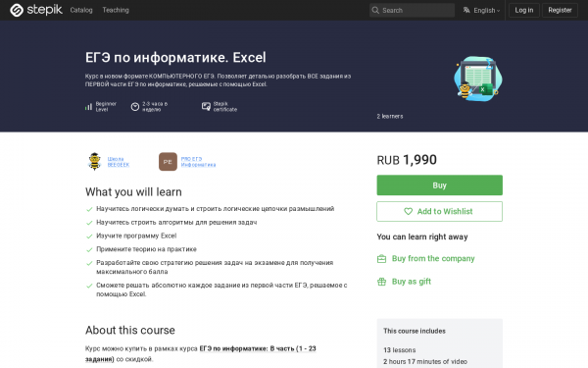Click the 2 learners text
This screenshot has height=368, width=588.
tap(390, 117)
